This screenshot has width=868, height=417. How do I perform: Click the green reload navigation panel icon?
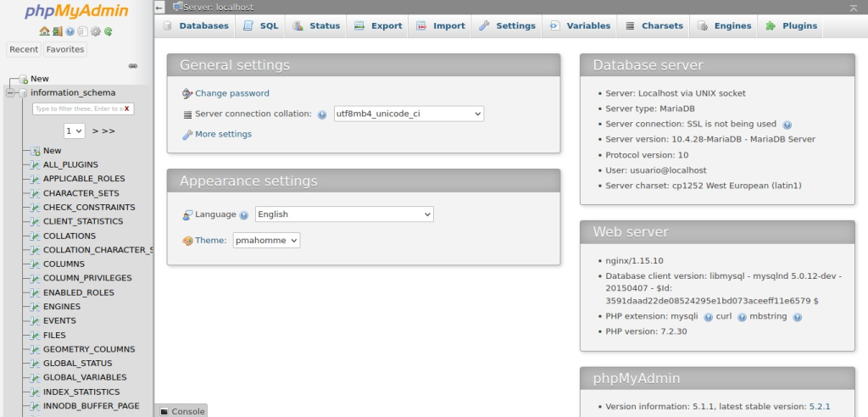pyautogui.click(x=108, y=31)
